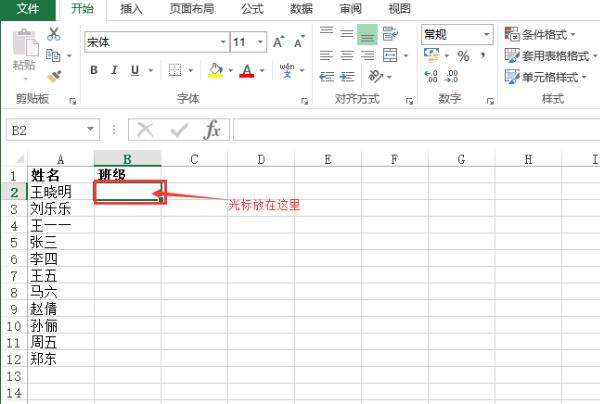The width and height of the screenshot is (600, 404).
Task: Increase decimal places
Action: 431,77
